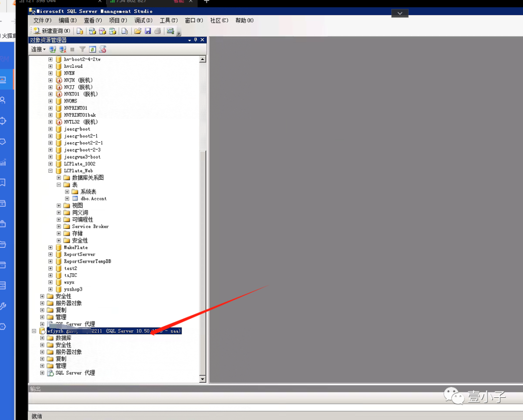Click the chevron dropdown button in title bar

click(400, 14)
